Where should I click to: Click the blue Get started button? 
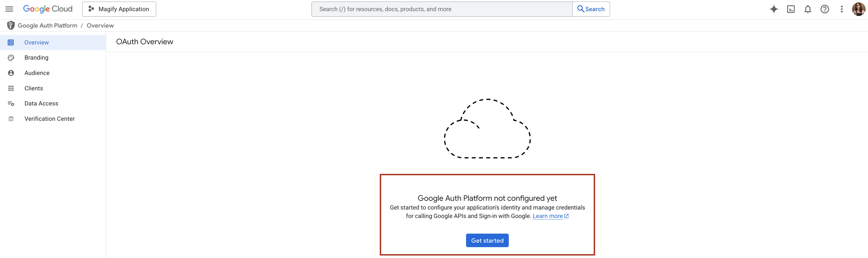[487, 241]
